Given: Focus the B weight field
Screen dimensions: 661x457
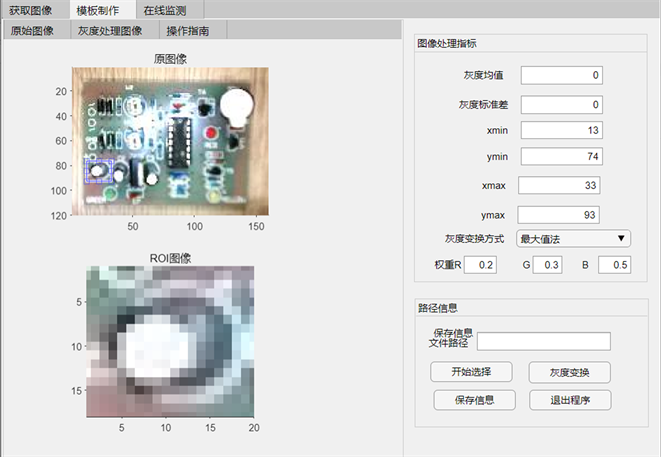Looking at the screenshot, I should 615,265.
